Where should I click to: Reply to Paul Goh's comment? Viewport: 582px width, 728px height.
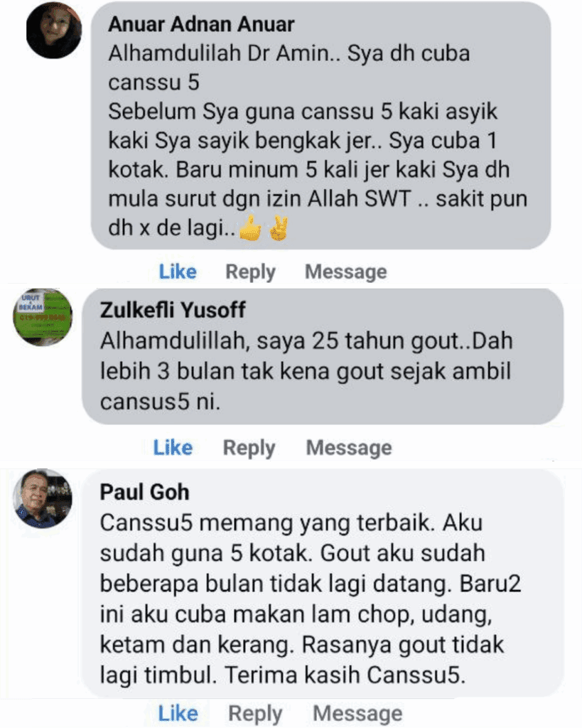pos(255,714)
